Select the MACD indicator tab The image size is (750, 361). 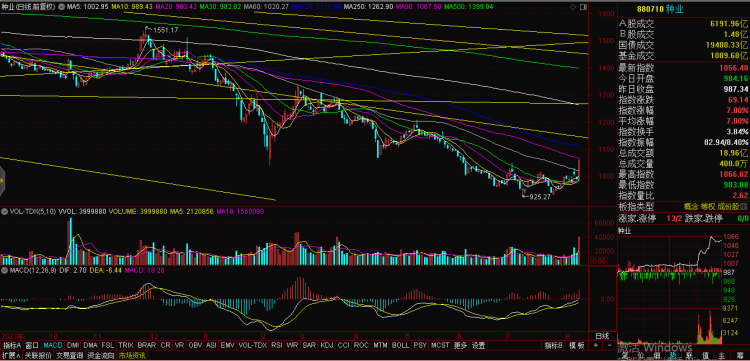[x=53, y=345]
